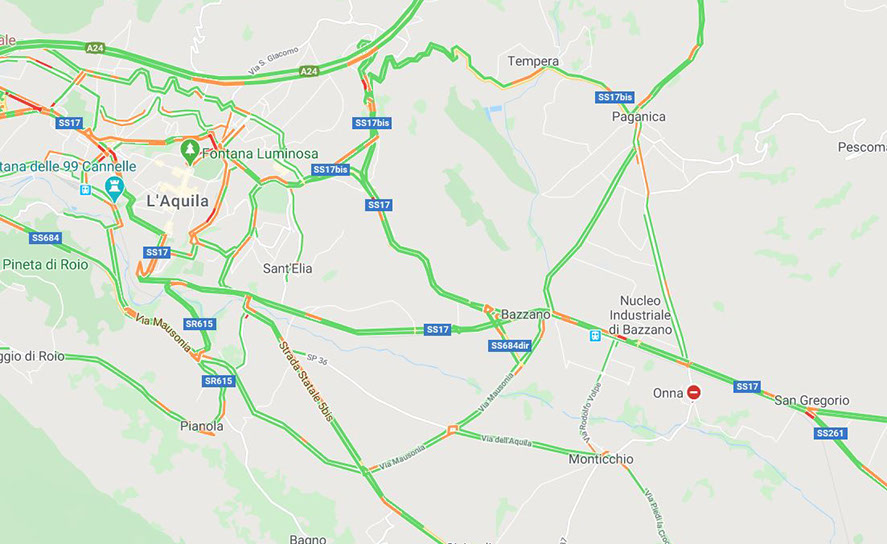Open the Nucleo Industriale di Bazzano label
887x544 pixels.
tap(640, 315)
